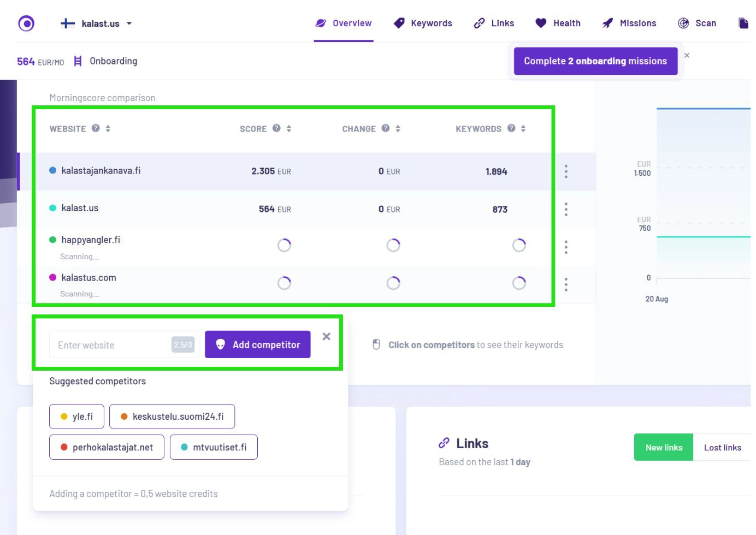Screen dimensions: 756x535
Task: Click help icon next to SCORE column
Action: pos(276,128)
